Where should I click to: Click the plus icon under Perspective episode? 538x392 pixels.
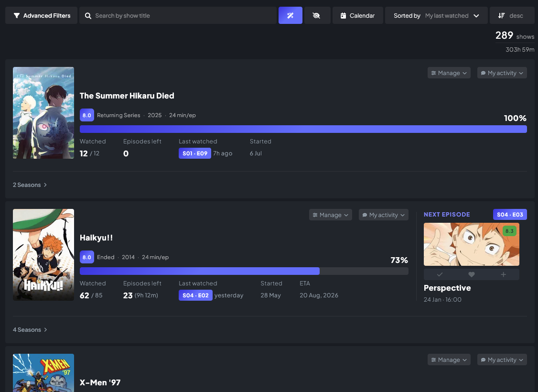(503, 274)
